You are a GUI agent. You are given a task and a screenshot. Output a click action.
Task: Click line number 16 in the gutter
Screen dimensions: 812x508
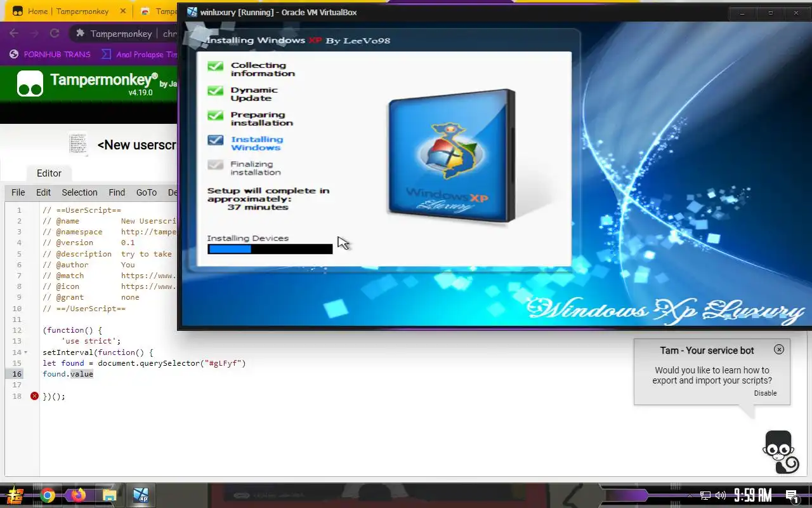point(17,374)
